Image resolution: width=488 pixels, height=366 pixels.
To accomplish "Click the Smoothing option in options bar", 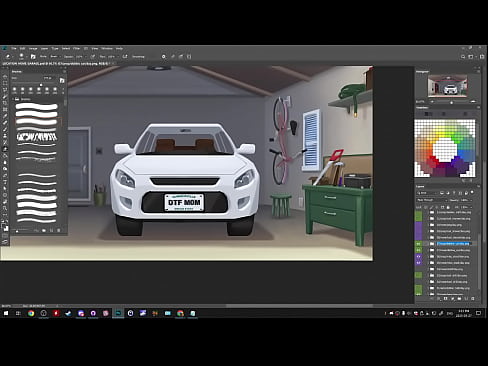I will (x=138, y=57).
